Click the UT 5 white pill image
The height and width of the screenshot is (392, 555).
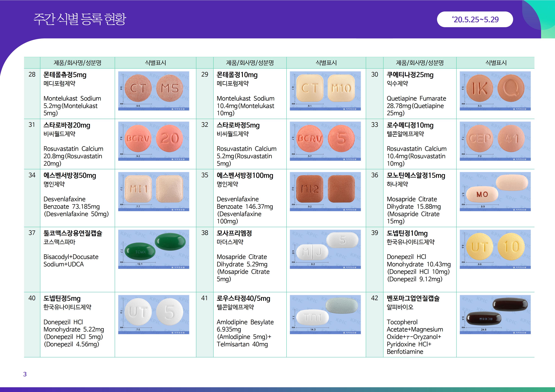coord(153,315)
